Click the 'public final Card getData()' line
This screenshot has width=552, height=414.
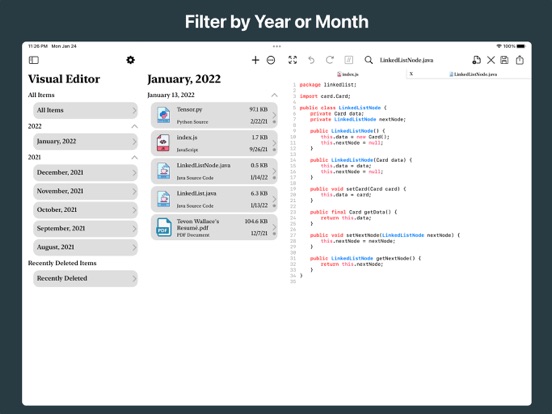point(353,212)
